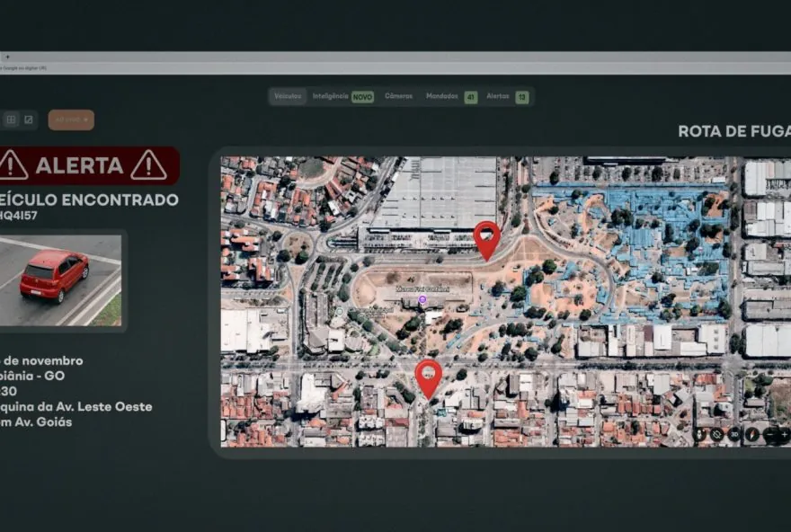The height and width of the screenshot is (532, 791).
Task: Open the Veículos tab
Action: pyautogui.click(x=288, y=96)
